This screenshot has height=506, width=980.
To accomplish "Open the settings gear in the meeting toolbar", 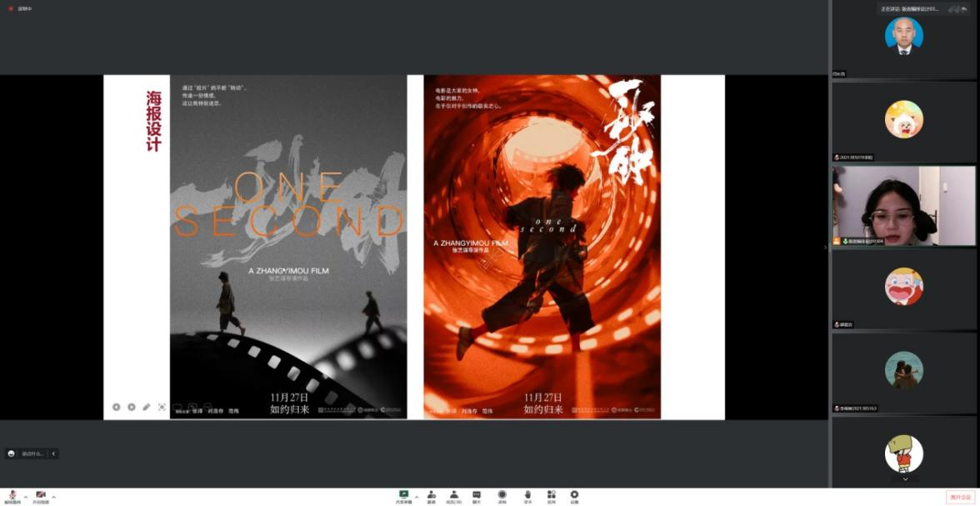I will point(574,496).
